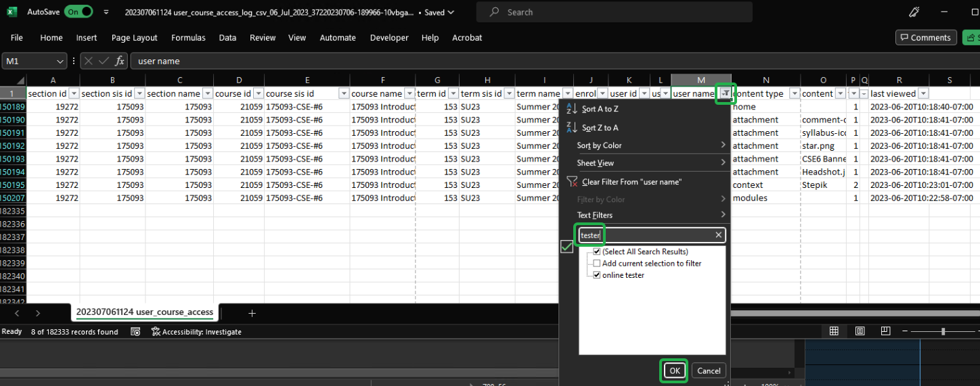Clear the filter search box with X

pos(719,235)
